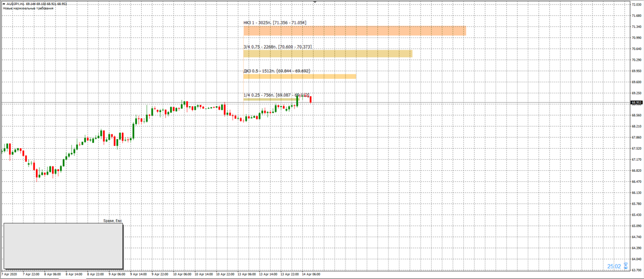Click the gray panel in the bottom-left corner
Viewport: 644px width, 279px height.
click(63, 246)
